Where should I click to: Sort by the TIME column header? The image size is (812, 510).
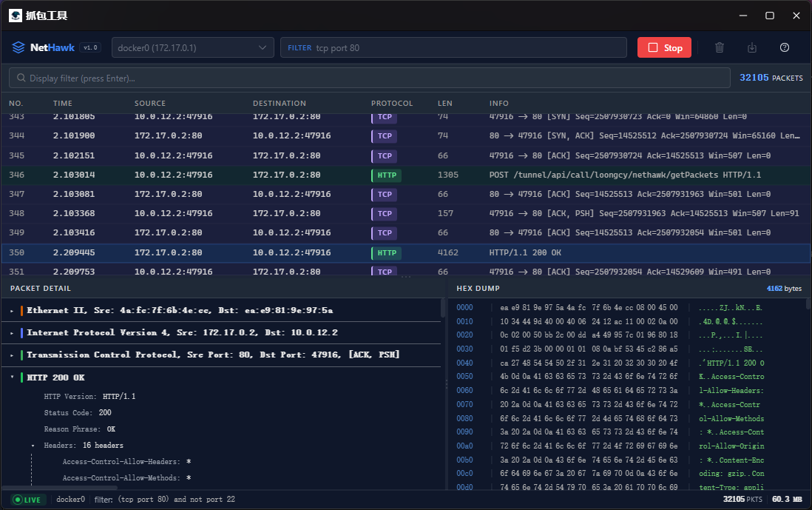[x=63, y=104]
